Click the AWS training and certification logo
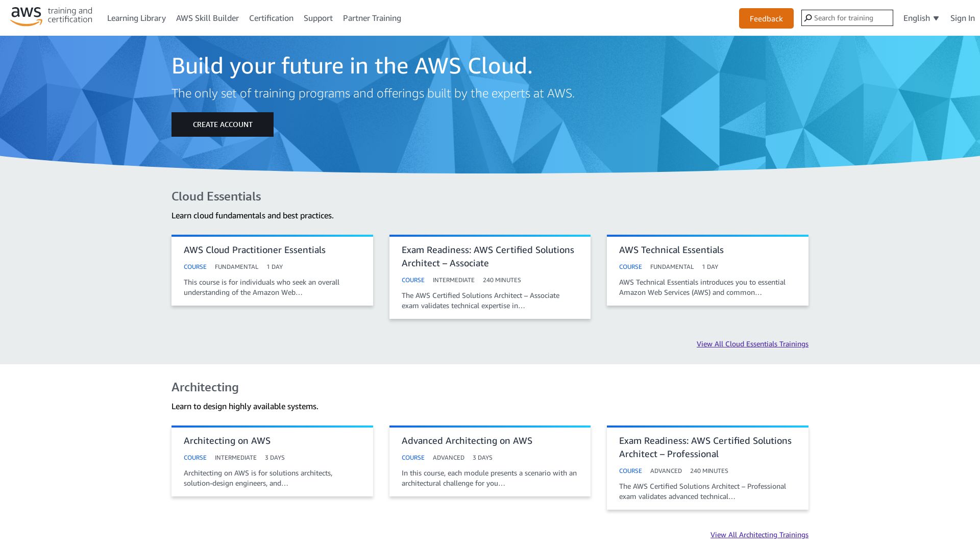This screenshot has width=980, height=551. pyautogui.click(x=51, y=16)
